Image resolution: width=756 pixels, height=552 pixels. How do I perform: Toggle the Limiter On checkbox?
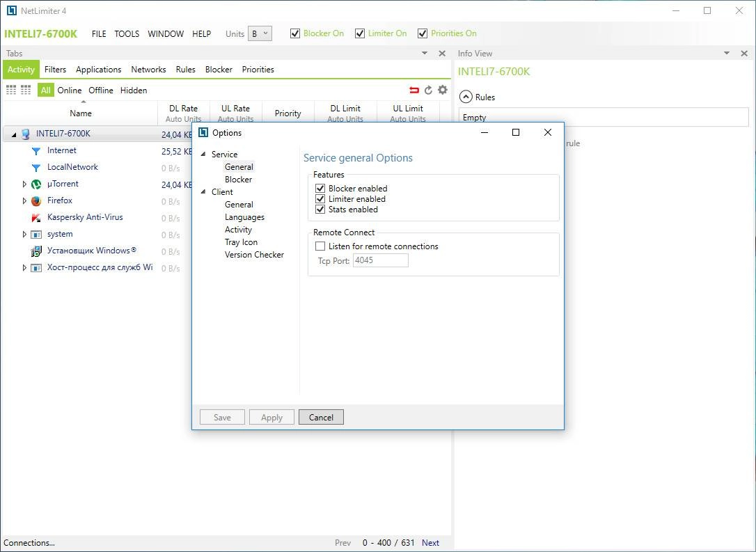[360, 33]
